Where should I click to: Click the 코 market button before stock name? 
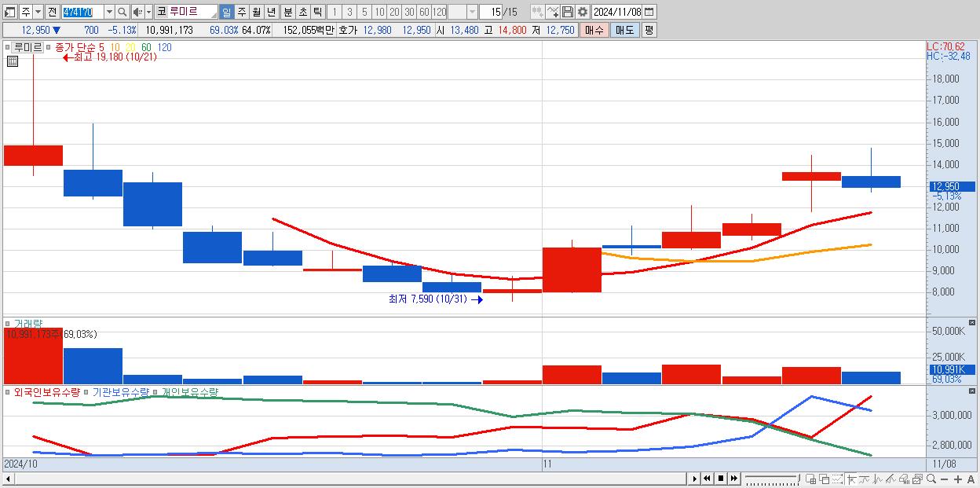click(161, 12)
